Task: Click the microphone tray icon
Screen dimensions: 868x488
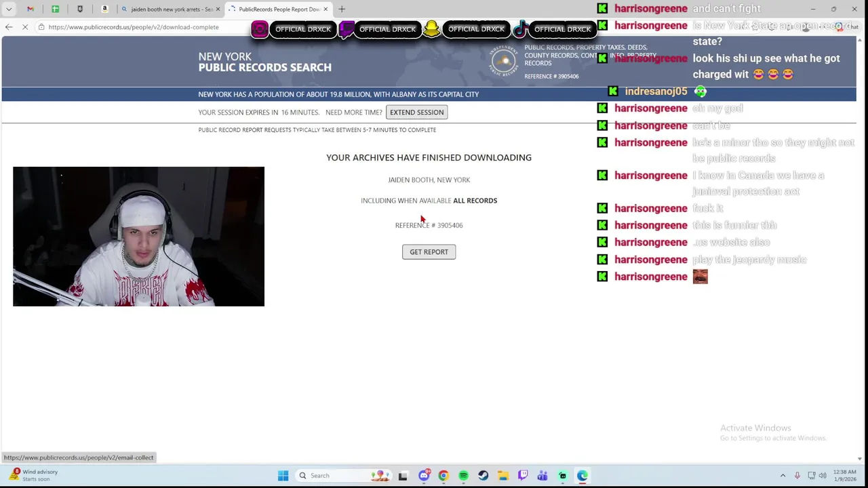Action: (x=797, y=476)
